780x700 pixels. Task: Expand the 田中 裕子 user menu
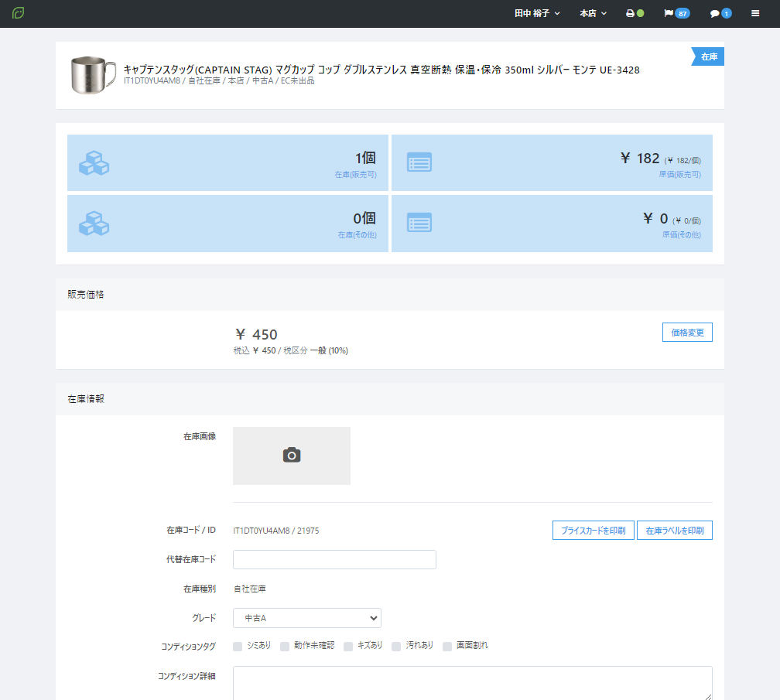pyautogui.click(x=537, y=13)
